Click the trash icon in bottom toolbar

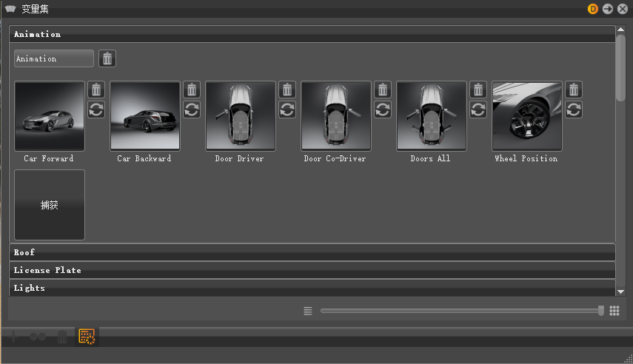(x=61, y=337)
